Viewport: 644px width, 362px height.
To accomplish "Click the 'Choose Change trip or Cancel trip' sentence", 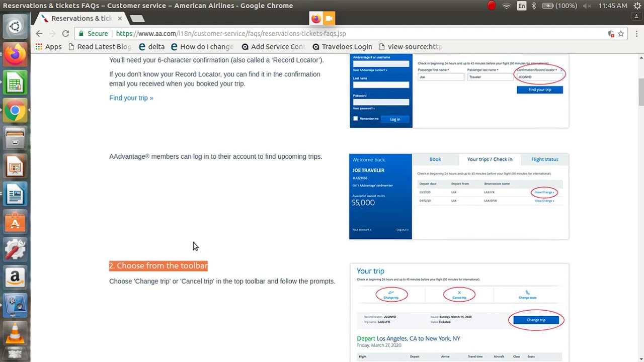I will click(222, 281).
